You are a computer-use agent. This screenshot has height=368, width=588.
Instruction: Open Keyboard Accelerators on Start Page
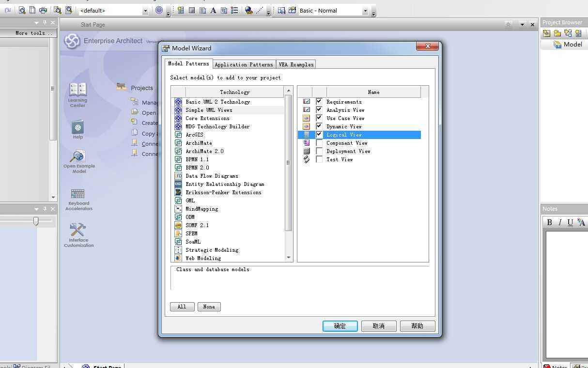(78, 199)
